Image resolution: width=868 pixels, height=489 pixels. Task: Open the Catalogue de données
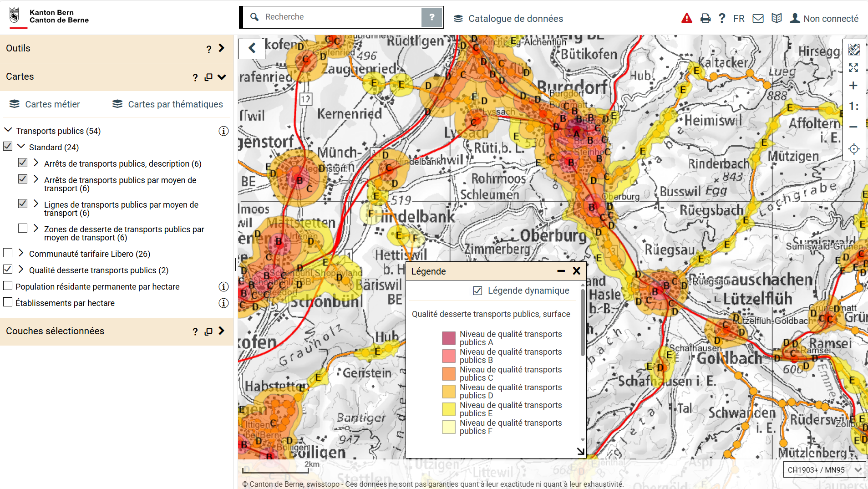(x=508, y=19)
